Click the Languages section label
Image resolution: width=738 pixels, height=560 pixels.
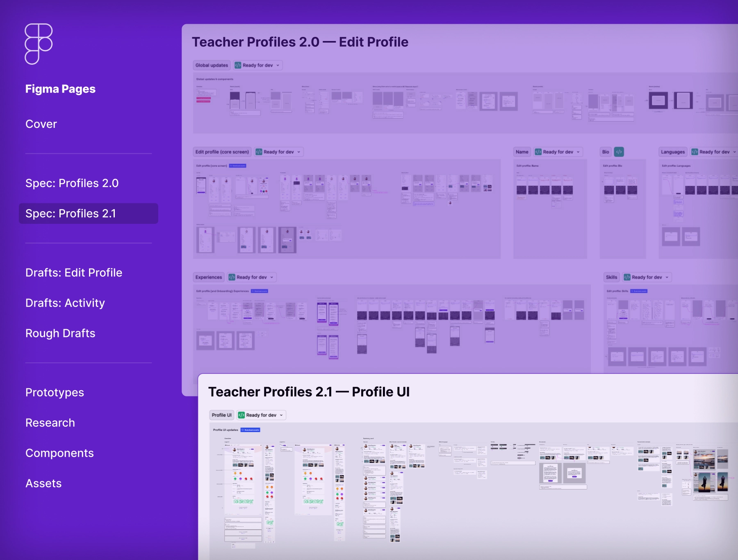tap(672, 152)
